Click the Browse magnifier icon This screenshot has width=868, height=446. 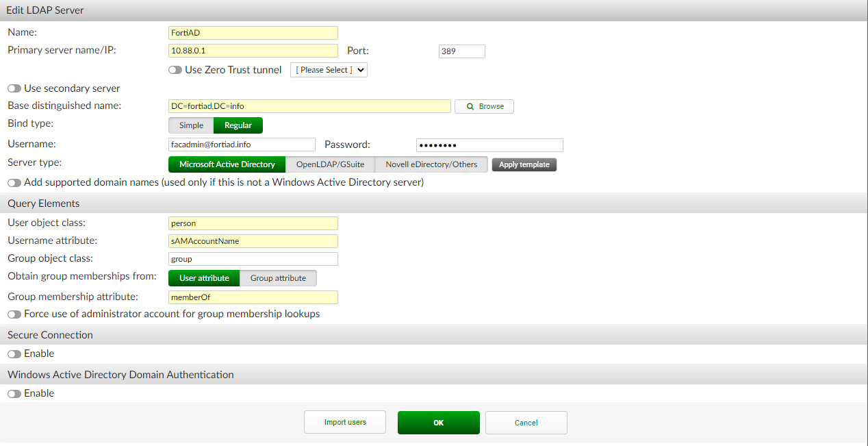[x=470, y=106]
